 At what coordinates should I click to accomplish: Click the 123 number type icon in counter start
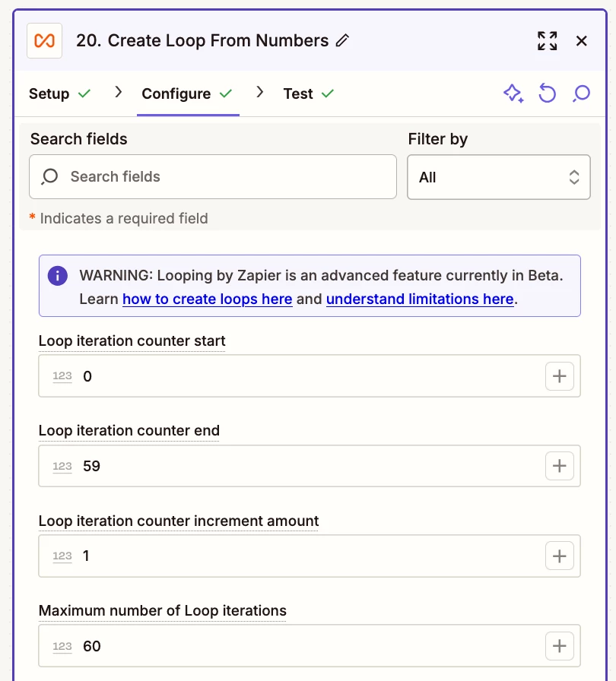62,376
